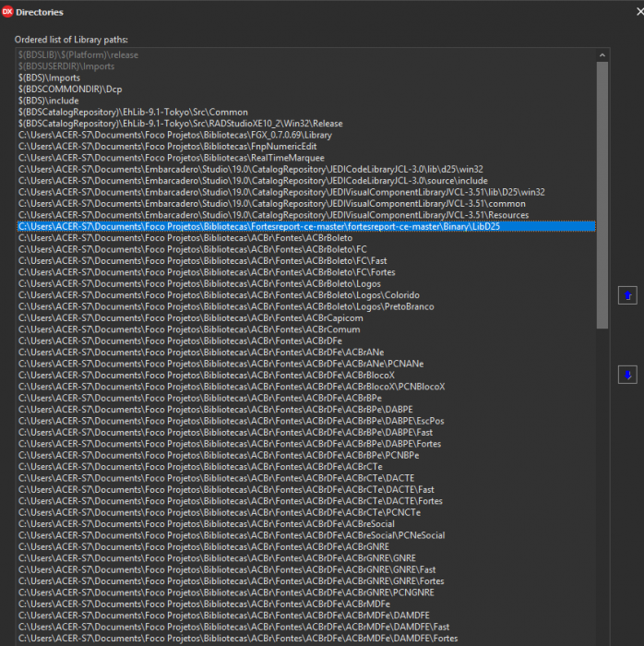644x646 pixels.
Task: Select the ACBreSocial\PCNeSocial path entry
Action: [306, 535]
